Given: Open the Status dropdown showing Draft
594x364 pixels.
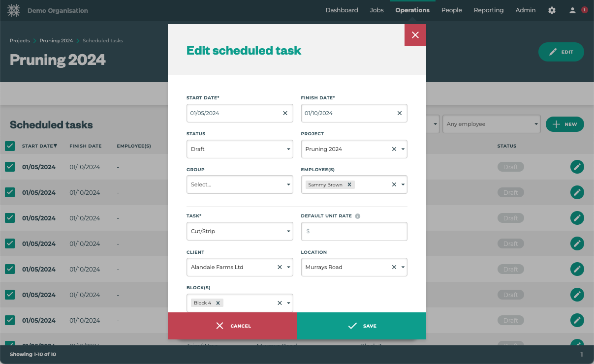Looking at the screenshot, I should tap(240, 149).
